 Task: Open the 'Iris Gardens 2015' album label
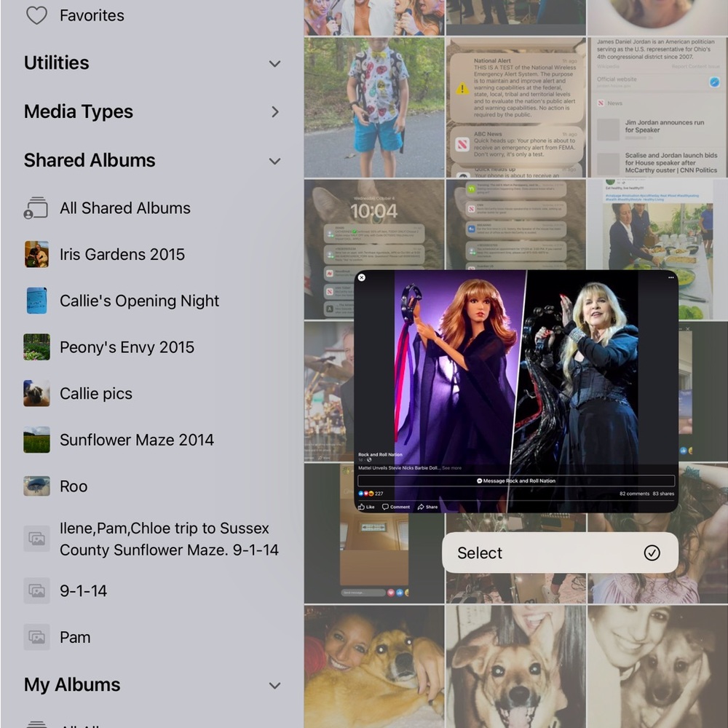(122, 254)
